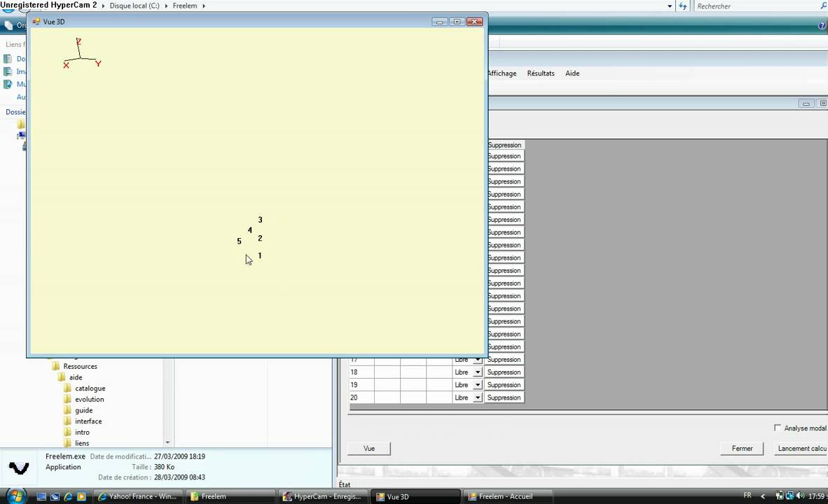Click Suppression button in row 19
The height and width of the screenshot is (504, 828).
504,385
